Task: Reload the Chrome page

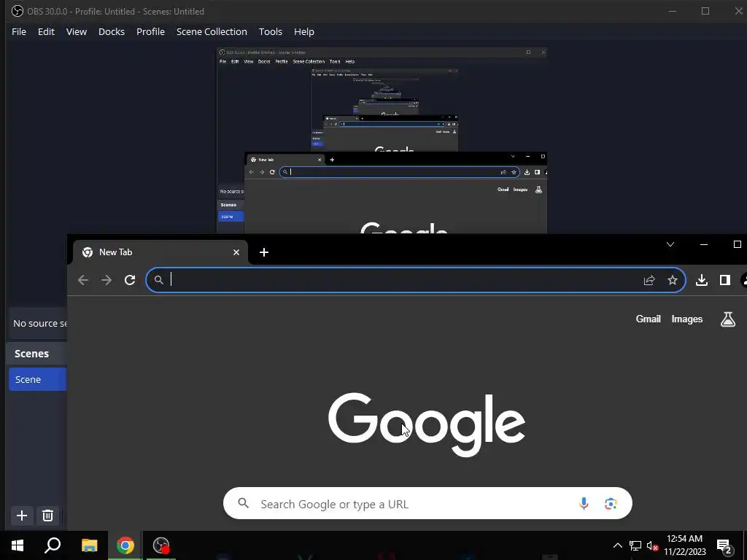Action: click(x=130, y=280)
